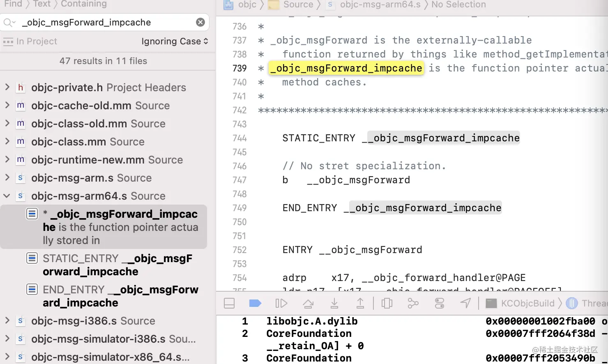The height and width of the screenshot is (364, 608).
Task: Expand objc-class-old.mm search results
Action: click(7, 123)
